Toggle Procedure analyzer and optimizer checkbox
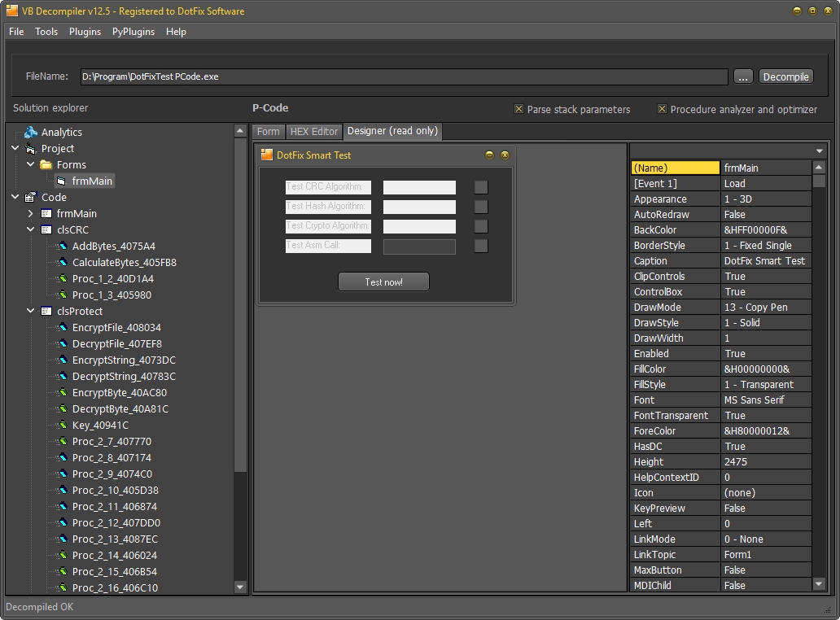 [662, 109]
